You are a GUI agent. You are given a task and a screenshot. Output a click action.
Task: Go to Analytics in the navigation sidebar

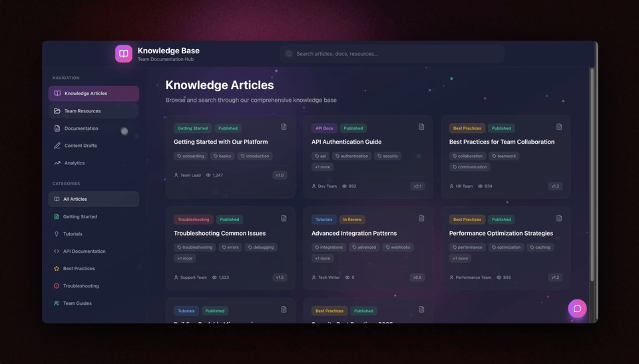pos(74,163)
